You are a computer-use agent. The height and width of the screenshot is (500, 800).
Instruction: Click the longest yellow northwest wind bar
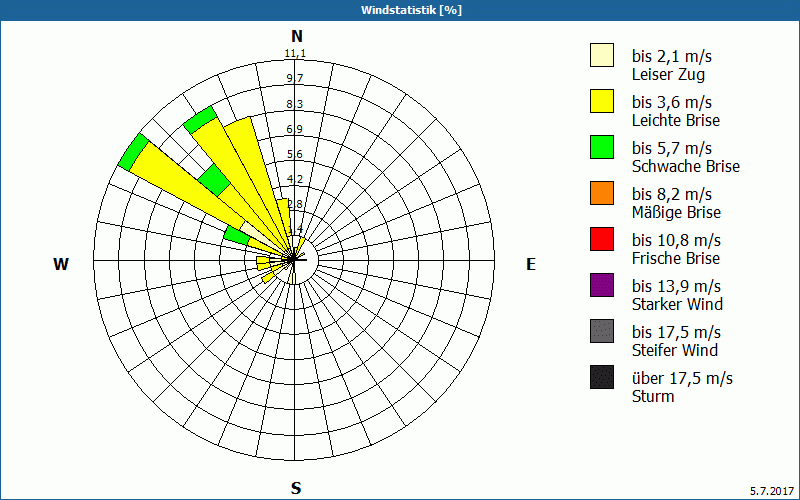pyautogui.click(x=189, y=186)
